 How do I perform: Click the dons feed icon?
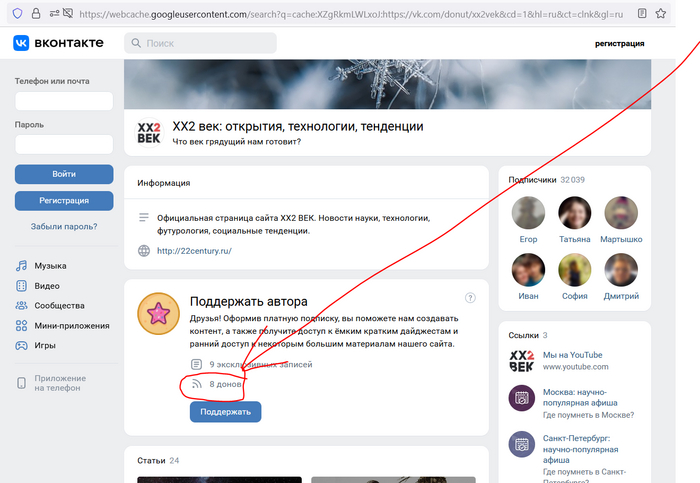click(x=196, y=384)
